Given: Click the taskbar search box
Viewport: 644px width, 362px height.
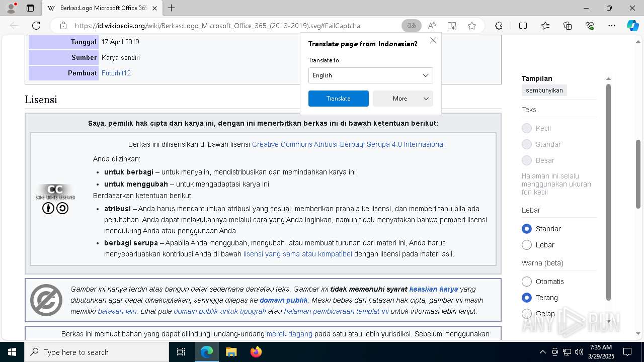Looking at the screenshot, I should click(97, 352).
